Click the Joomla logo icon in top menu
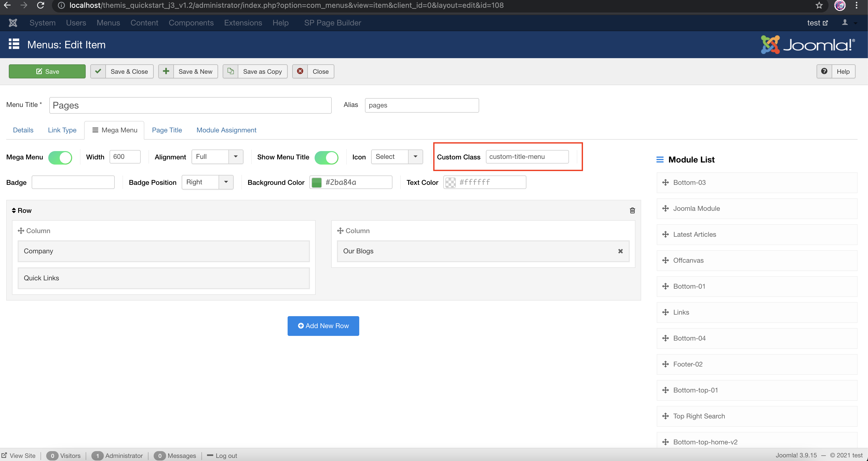 point(13,23)
